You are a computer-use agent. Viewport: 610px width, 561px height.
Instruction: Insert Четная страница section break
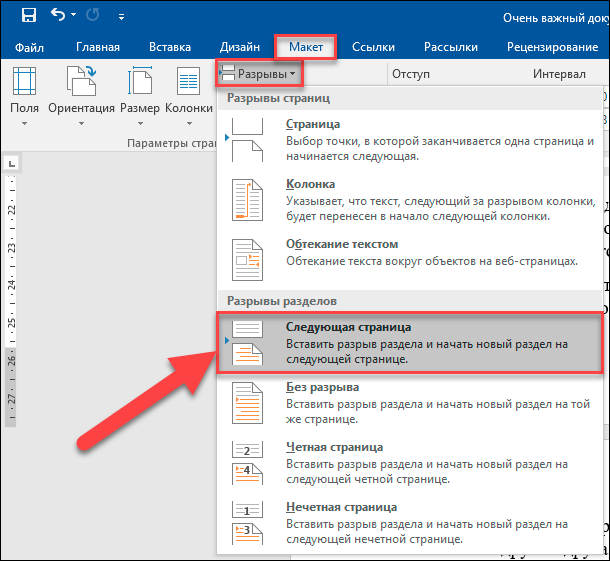pos(409,463)
